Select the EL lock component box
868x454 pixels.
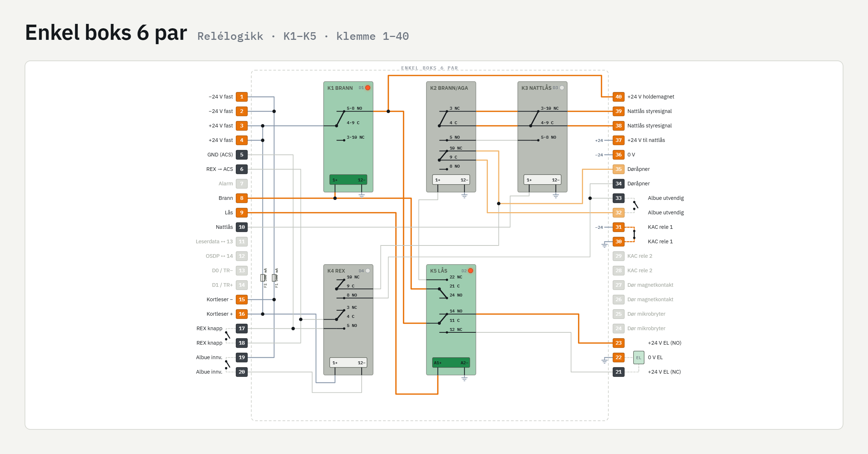click(639, 358)
